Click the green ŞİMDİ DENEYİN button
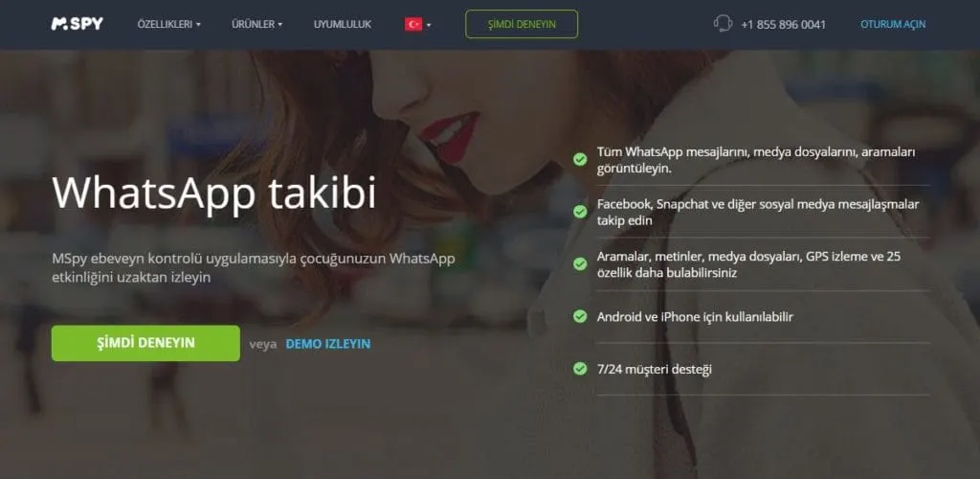The width and height of the screenshot is (980, 479). [x=145, y=343]
